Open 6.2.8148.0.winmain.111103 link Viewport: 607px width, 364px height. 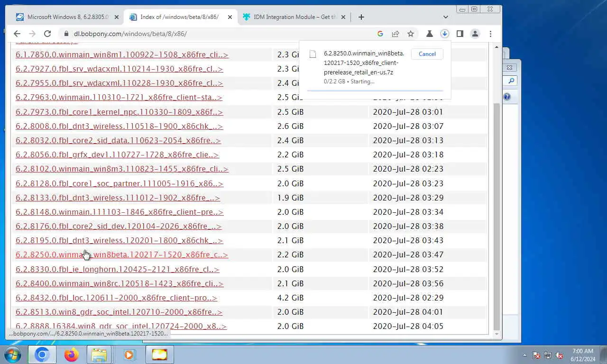coord(120,212)
